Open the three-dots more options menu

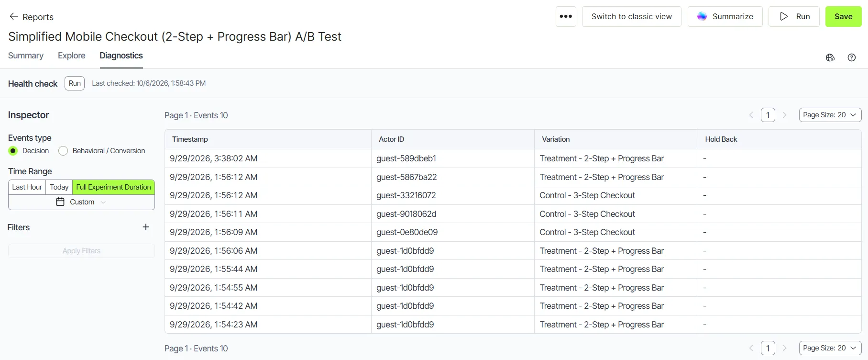pos(566,16)
